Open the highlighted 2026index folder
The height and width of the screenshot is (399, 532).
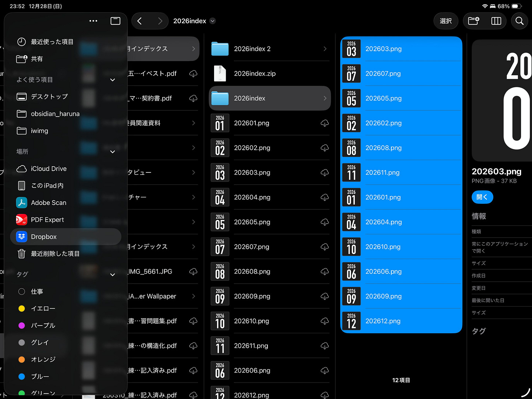click(270, 98)
